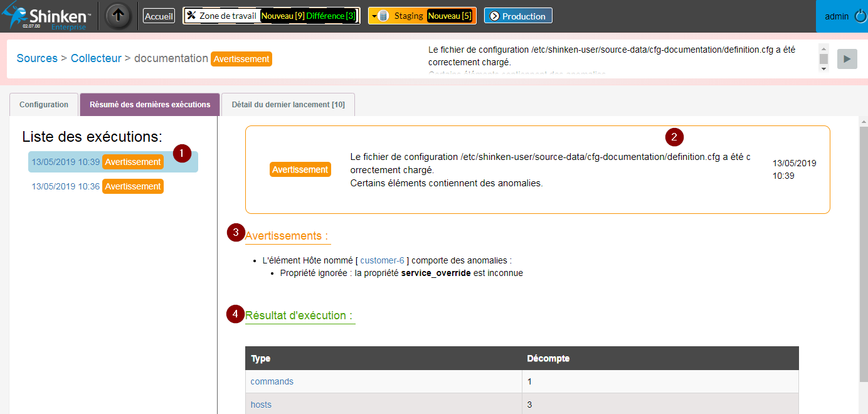This screenshot has width=868, height=414.
Task: Select Résumé des dernières exécutions tab
Action: point(150,105)
